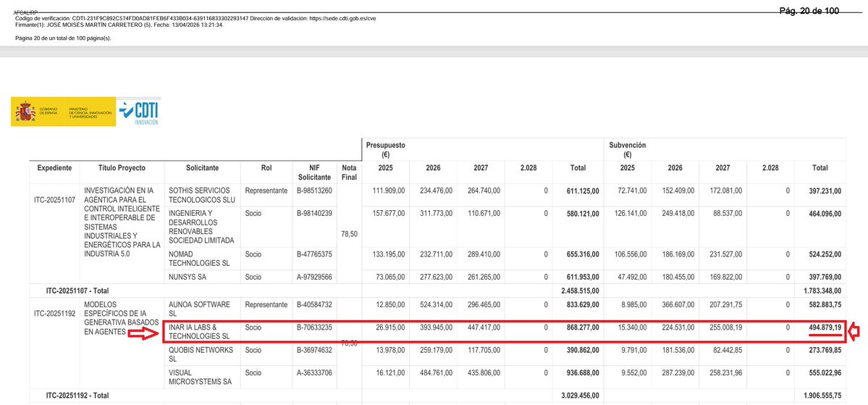Click the Gobierno de España ministry logo
This screenshot has height=405, width=868.
(x=63, y=112)
